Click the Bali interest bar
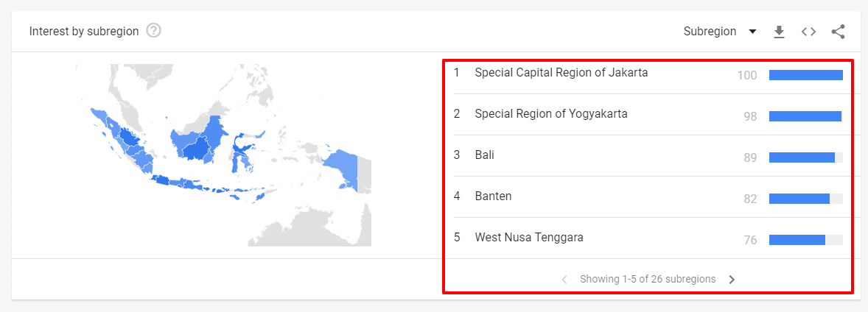This screenshot has width=868, height=312. (802, 157)
